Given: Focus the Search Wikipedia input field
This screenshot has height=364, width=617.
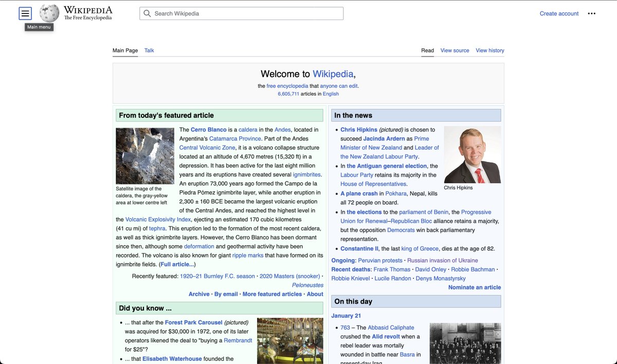Looking at the screenshot, I should (241, 13).
